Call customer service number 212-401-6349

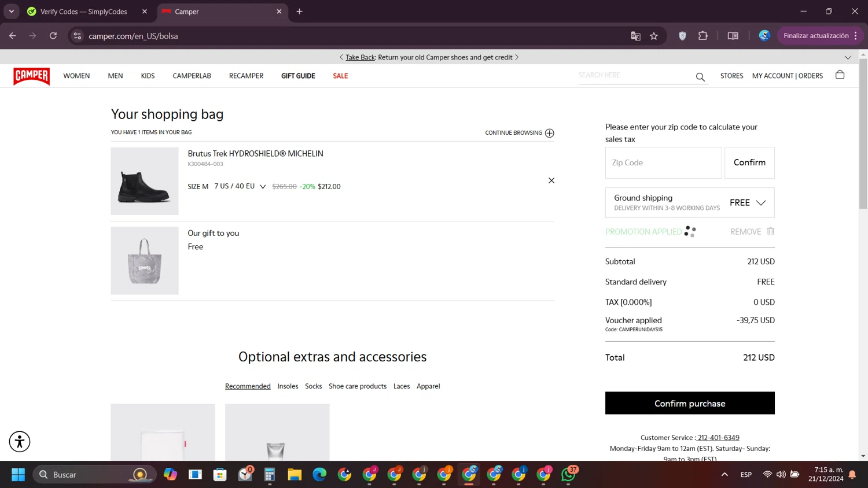click(x=718, y=438)
